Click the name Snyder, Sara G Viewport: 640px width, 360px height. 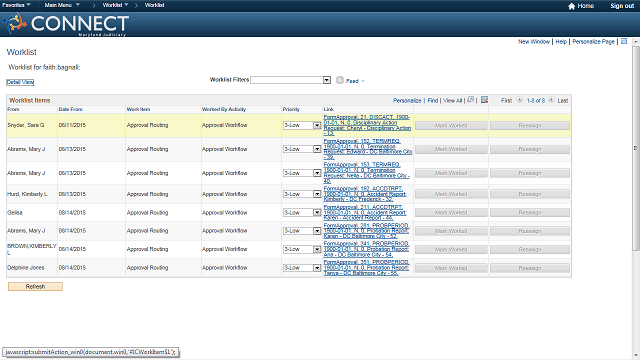tap(26, 125)
